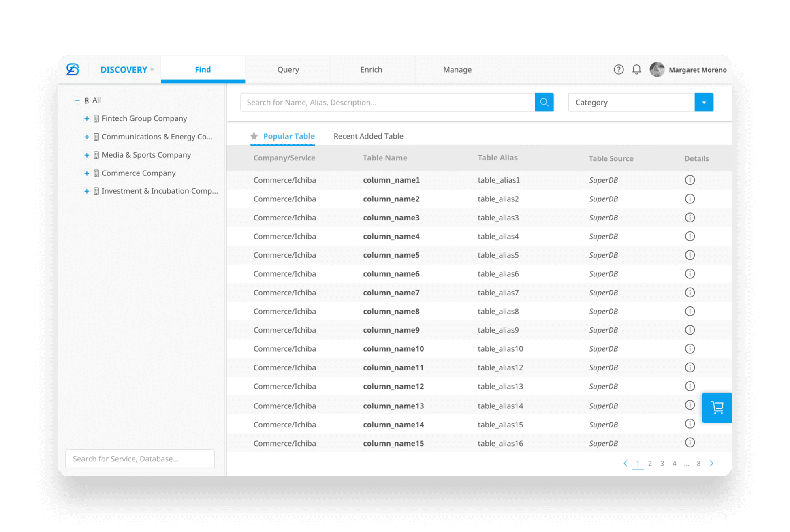Click the blue search magnifier button
Image resolution: width=790 pixels, height=532 pixels.
coord(544,102)
